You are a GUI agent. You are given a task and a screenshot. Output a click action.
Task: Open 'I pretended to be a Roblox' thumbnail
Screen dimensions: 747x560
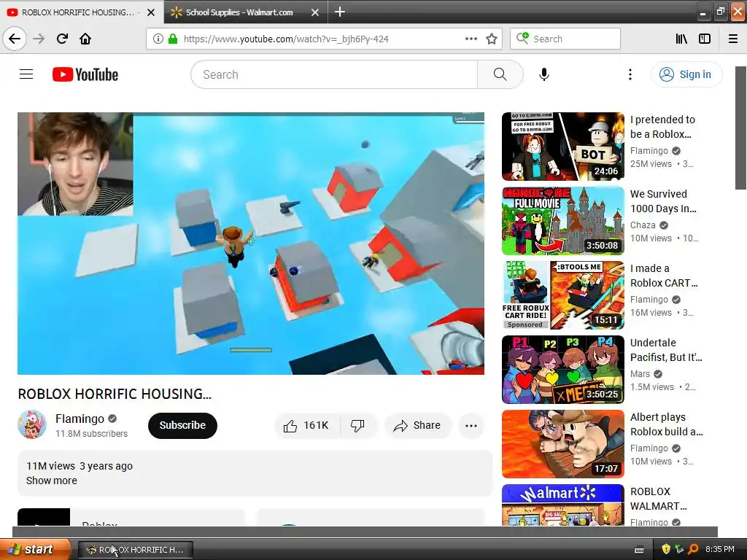(x=563, y=146)
